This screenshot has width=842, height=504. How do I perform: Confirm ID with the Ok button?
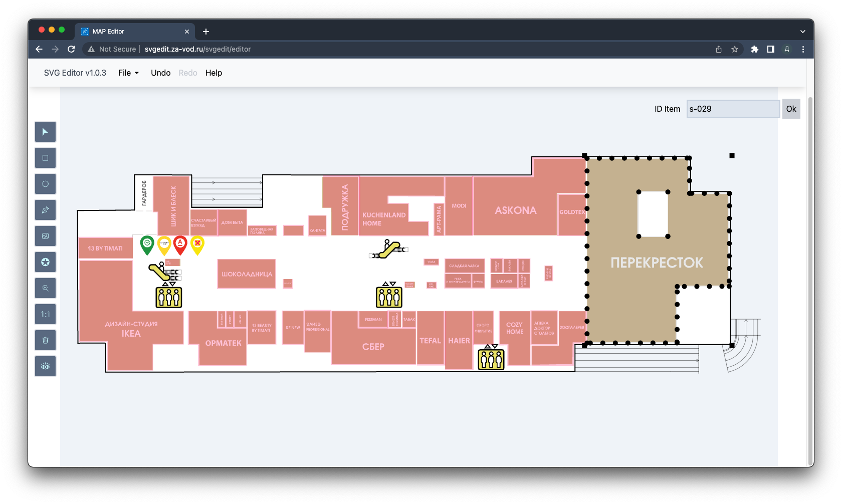791,109
